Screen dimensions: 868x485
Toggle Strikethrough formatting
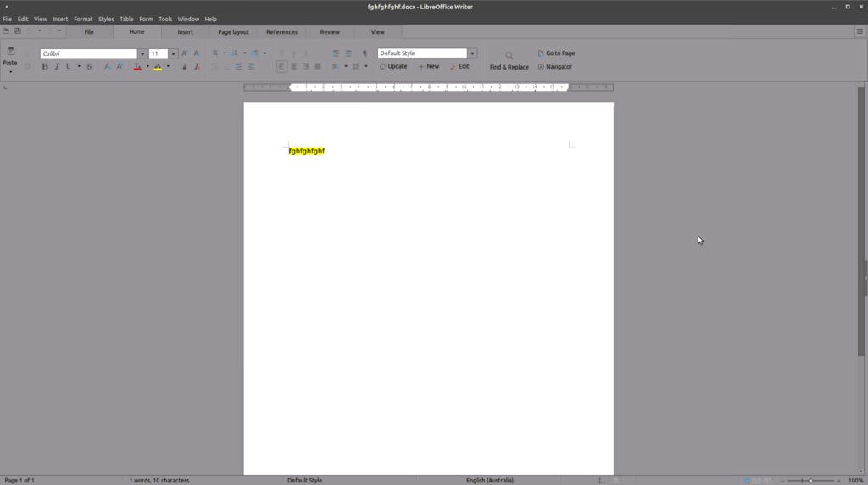point(89,66)
